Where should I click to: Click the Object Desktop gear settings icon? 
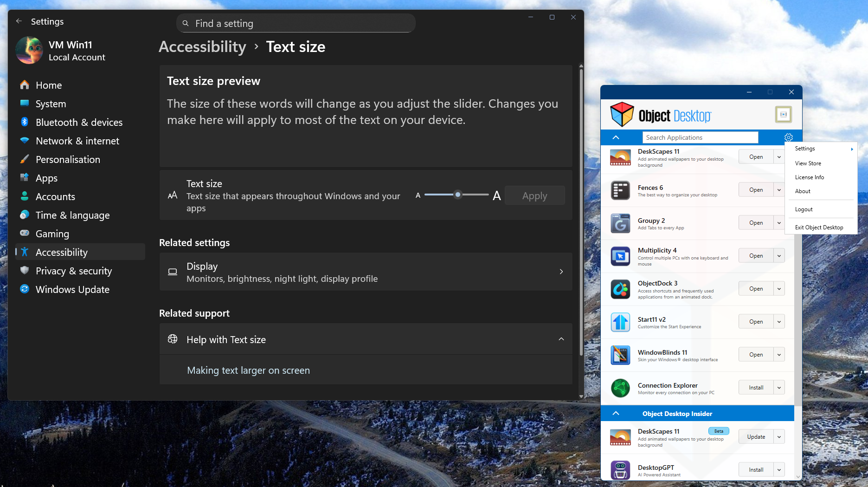point(788,137)
